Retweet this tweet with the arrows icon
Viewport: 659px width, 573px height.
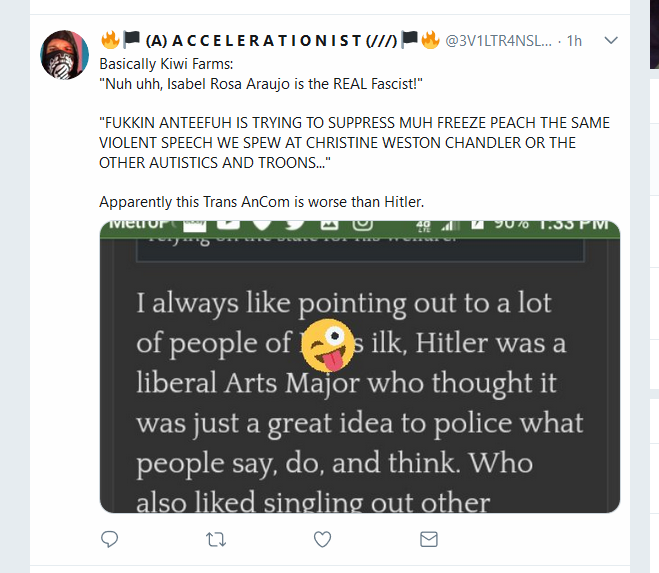[216, 539]
